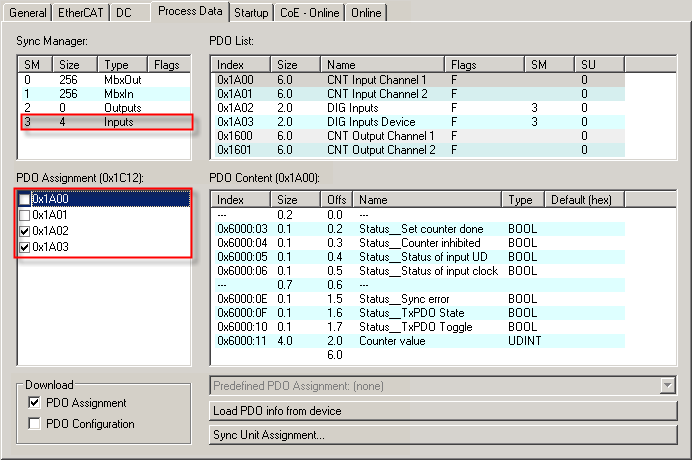Switch to the General tab

(x=27, y=12)
